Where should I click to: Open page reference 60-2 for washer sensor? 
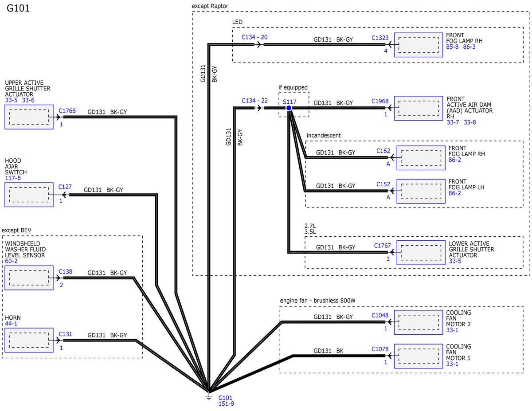tap(11, 262)
